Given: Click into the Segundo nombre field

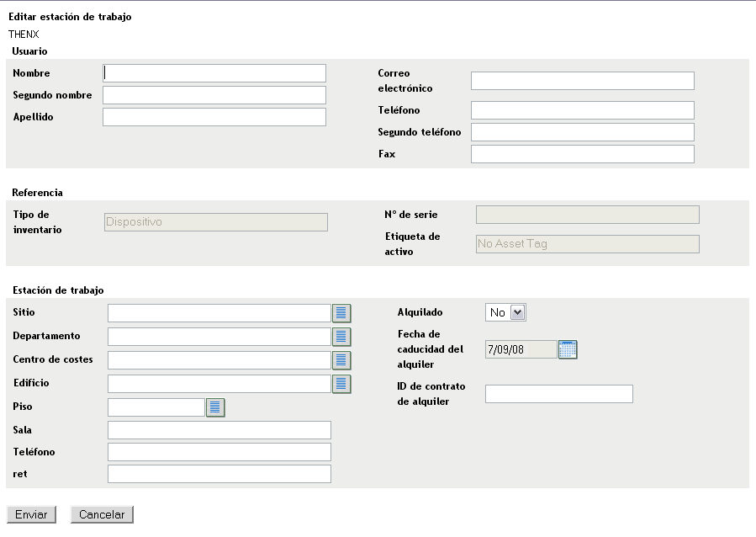Looking at the screenshot, I should click(214, 95).
